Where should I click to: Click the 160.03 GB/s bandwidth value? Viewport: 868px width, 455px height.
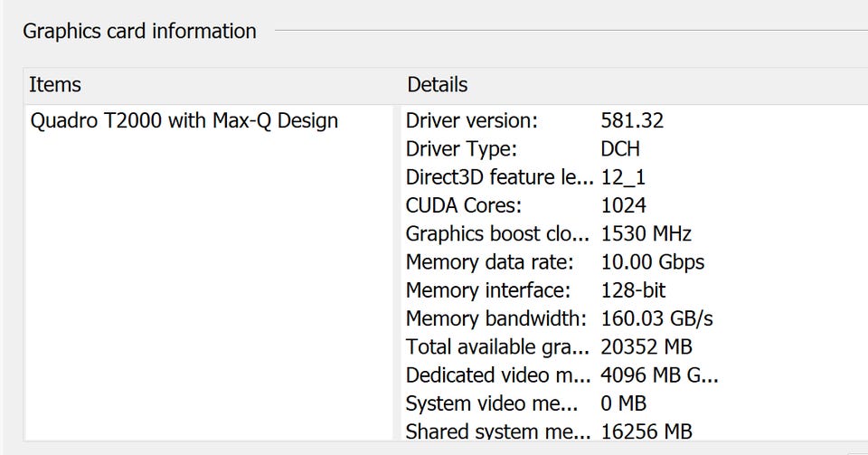point(657,319)
